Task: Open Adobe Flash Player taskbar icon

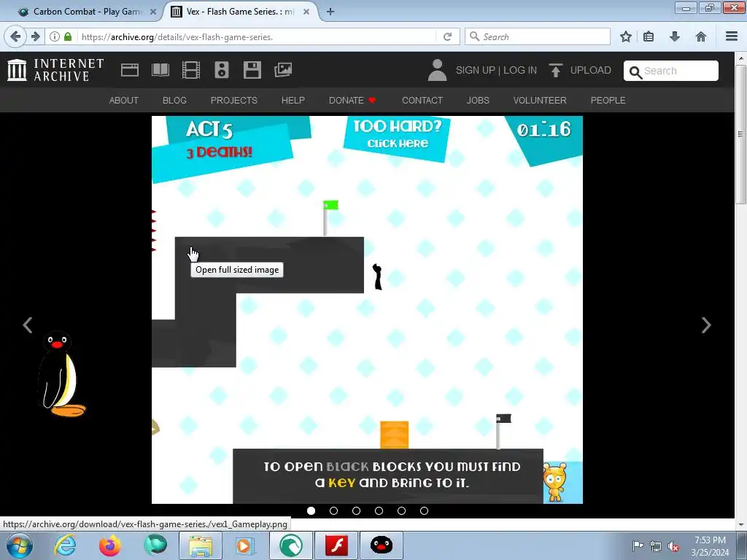Action: pyautogui.click(x=336, y=545)
